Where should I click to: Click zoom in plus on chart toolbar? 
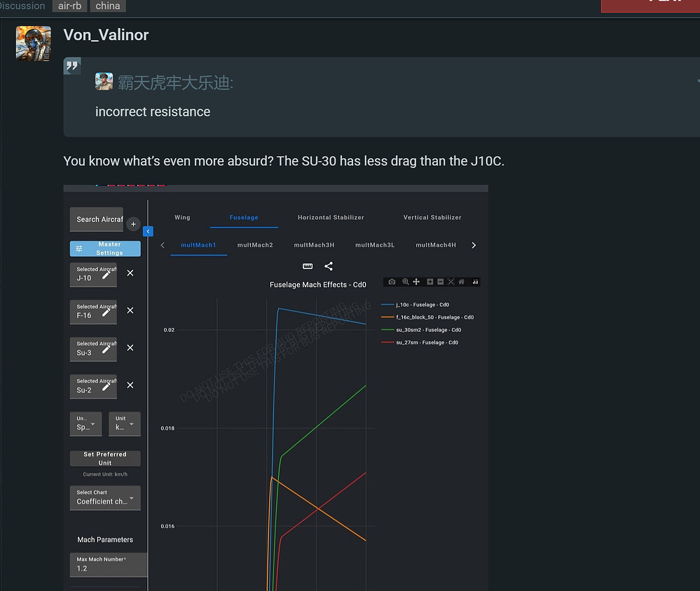tap(430, 281)
